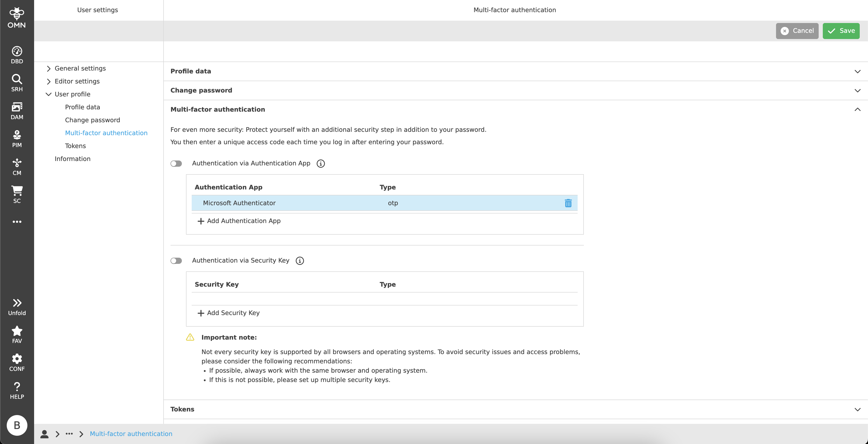Open the more modules menu
Viewport: 868px width, 444px height.
coord(17,221)
